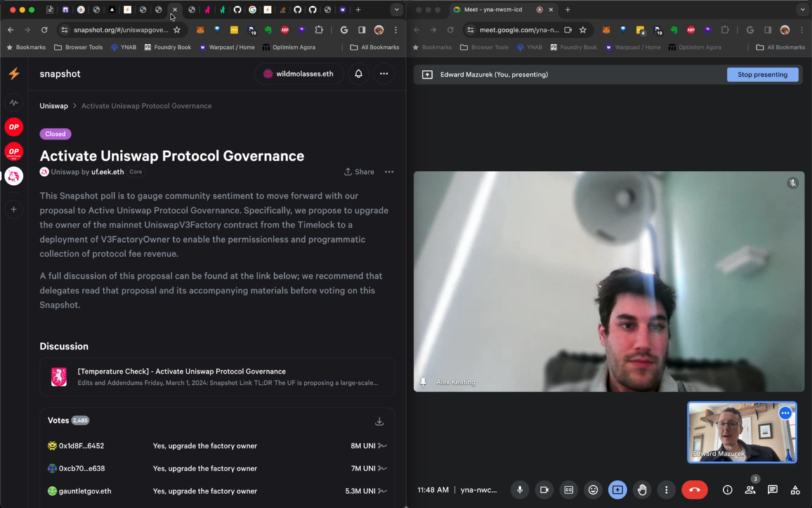Send a reaction with emoji button
Viewport: 812px width, 508px height.
593,490
